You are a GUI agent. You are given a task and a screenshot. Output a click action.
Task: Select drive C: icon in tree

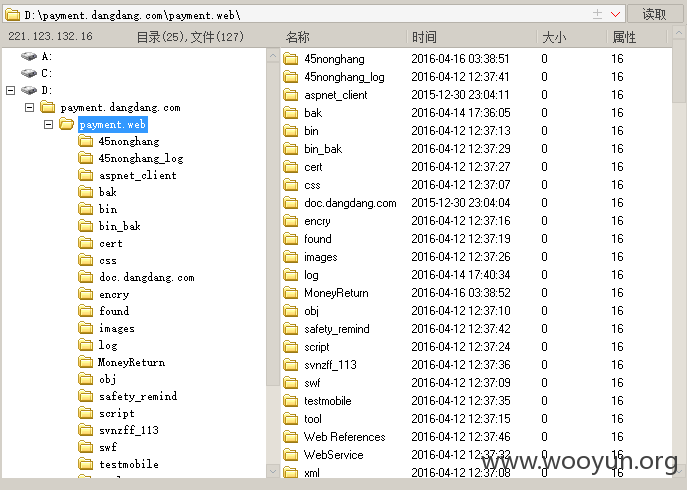(x=29, y=73)
